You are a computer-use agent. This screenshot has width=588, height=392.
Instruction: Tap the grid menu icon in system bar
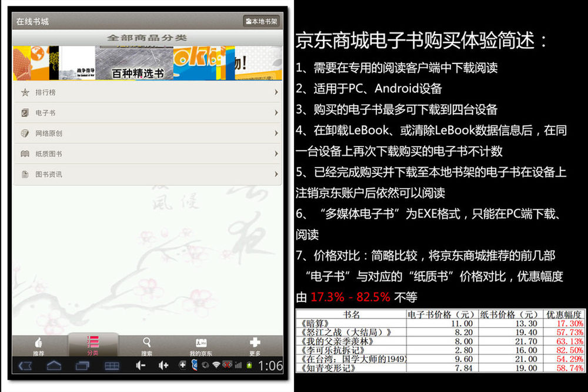[x=112, y=366]
